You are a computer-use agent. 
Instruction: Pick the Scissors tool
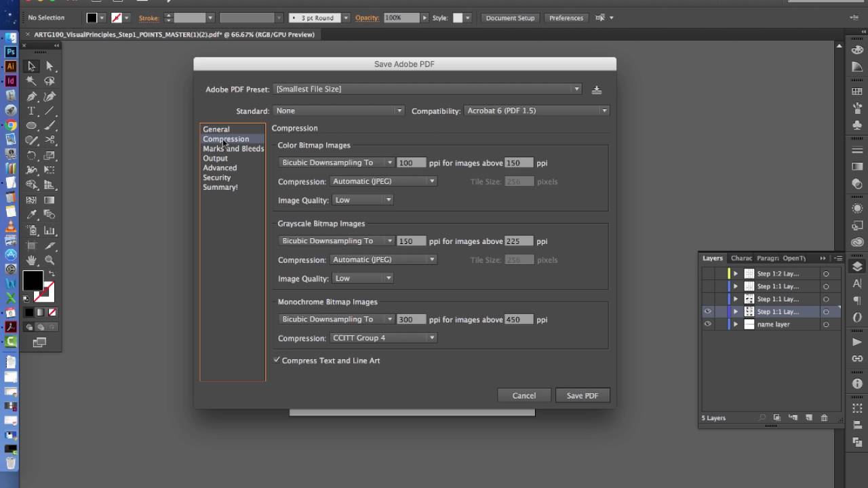tap(50, 140)
